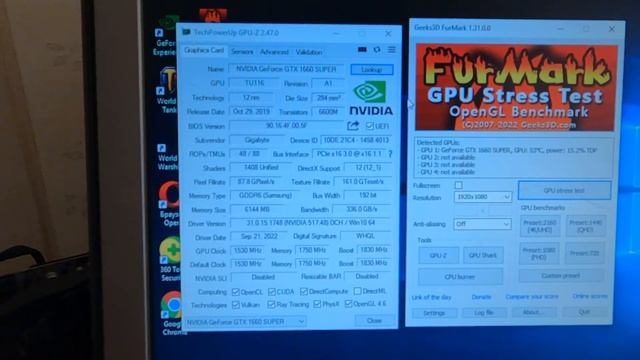Screen dimensions: 640x360
Task: Click the BIOS export share icon
Action: tap(353, 126)
